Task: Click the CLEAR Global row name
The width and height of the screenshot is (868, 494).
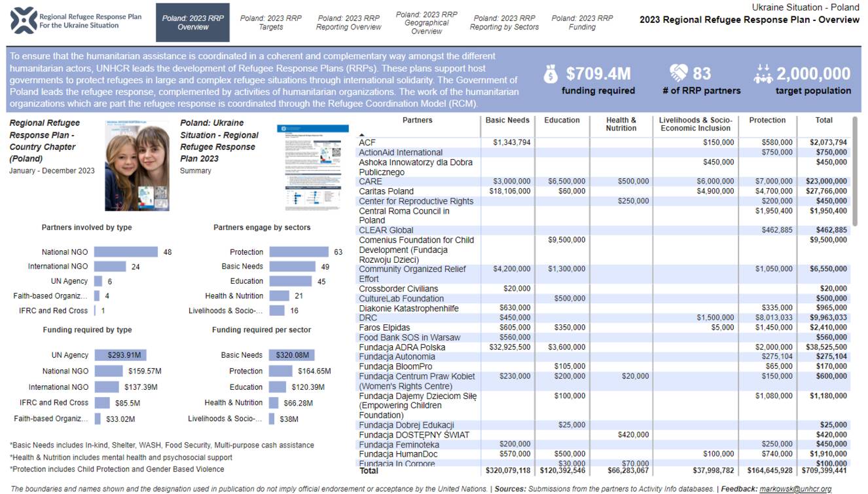Action: click(386, 230)
